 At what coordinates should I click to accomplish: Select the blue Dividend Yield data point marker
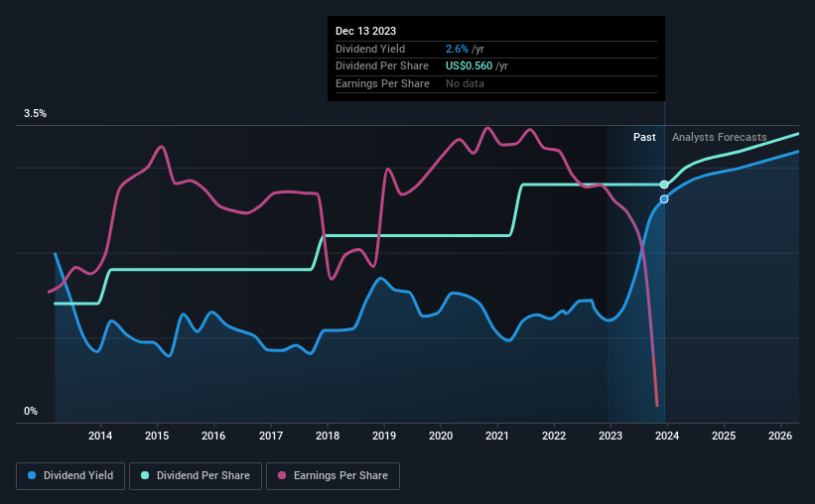(664, 199)
